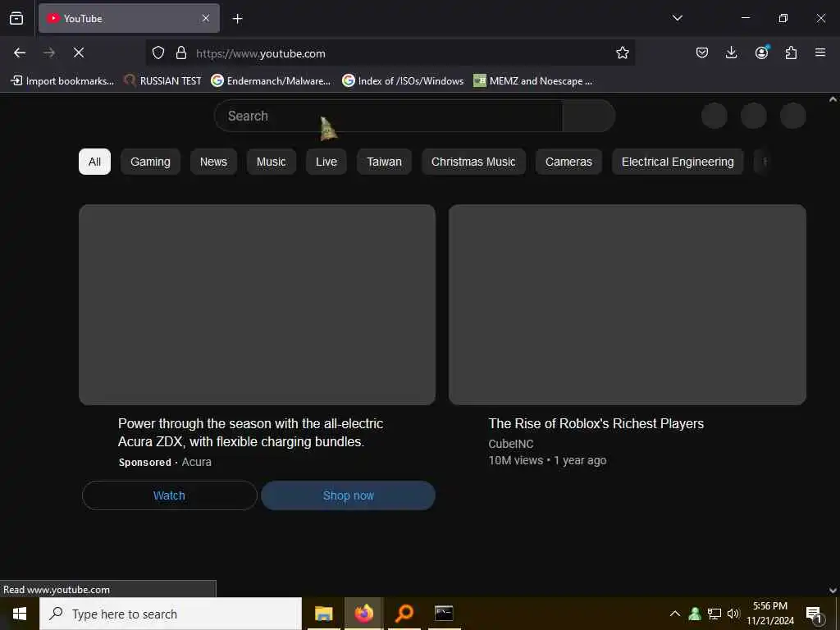
Task: Click the Watch button
Action: pos(169,495)
